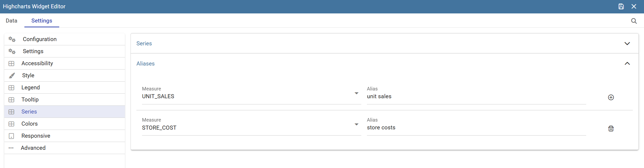The image size is (644, 168).
Task: Click the Style paintbrush icon
Action: point(12,75)
